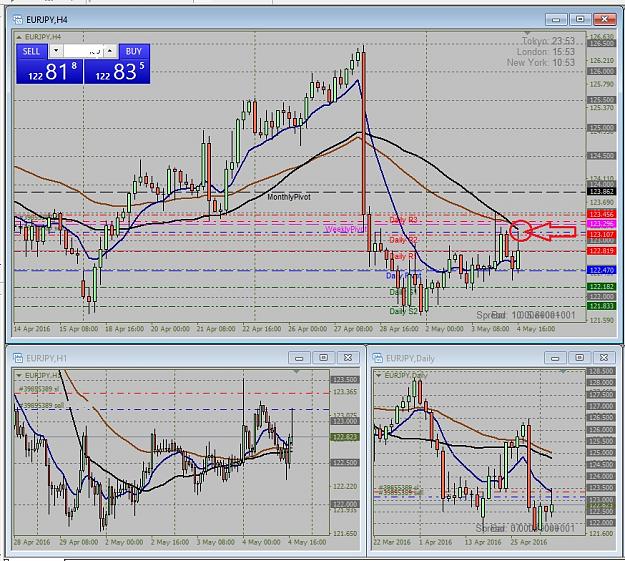Select the Daily R3 label
Screen dimensions: 625x561
point(403,220)
